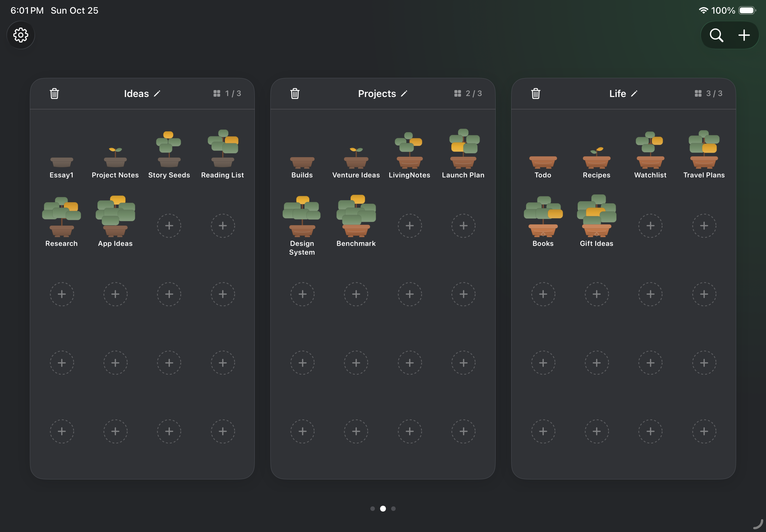Screen dimensions: 766x532
Task: Open the Reading List tree
Action: (223, 149)
